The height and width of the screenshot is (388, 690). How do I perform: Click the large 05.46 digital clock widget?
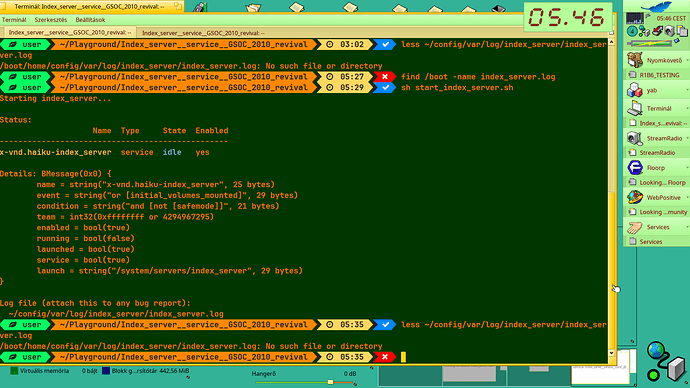[x=567, y=18]
